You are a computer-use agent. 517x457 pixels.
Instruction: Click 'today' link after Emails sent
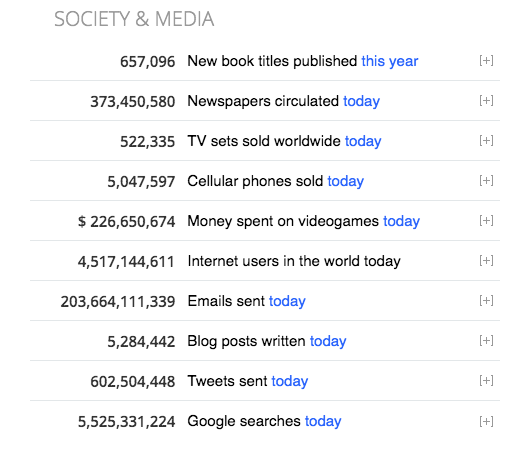pyautogui.click(x=287, y=302)
